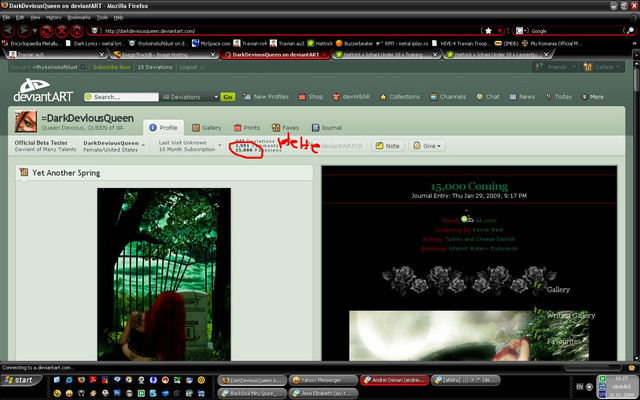The image size is (640, 400).
Task: Open the Channels link
Action: (448, 97)
